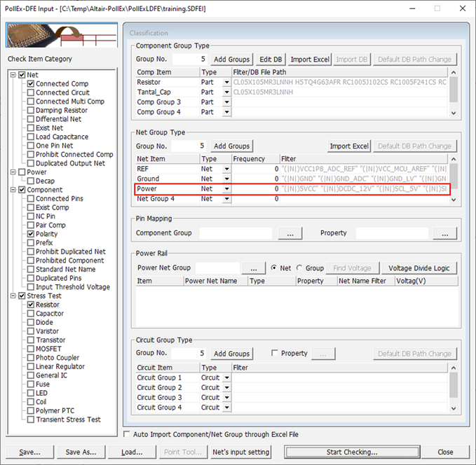Select the Group radio button in Power Rail

[x=301, y=268]
